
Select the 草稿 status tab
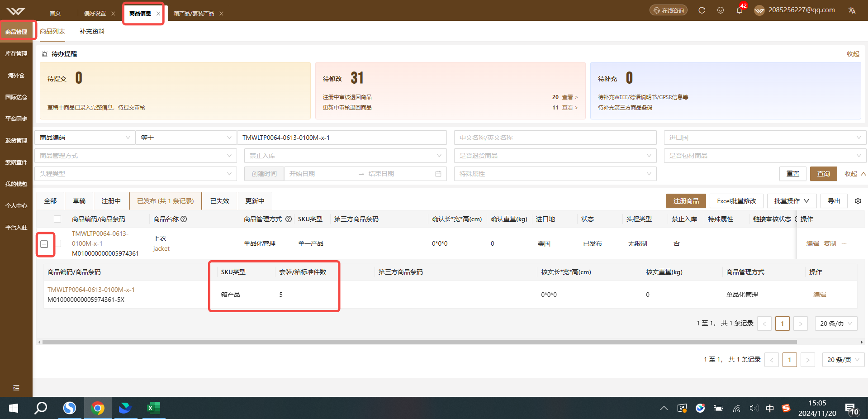(79, 201)
